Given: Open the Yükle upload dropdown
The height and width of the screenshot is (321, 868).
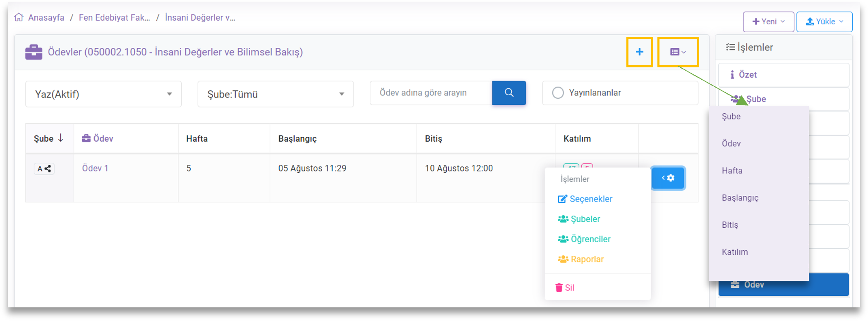Looking at the screenshot, I should pyautogui.click(x=824, y=21).
